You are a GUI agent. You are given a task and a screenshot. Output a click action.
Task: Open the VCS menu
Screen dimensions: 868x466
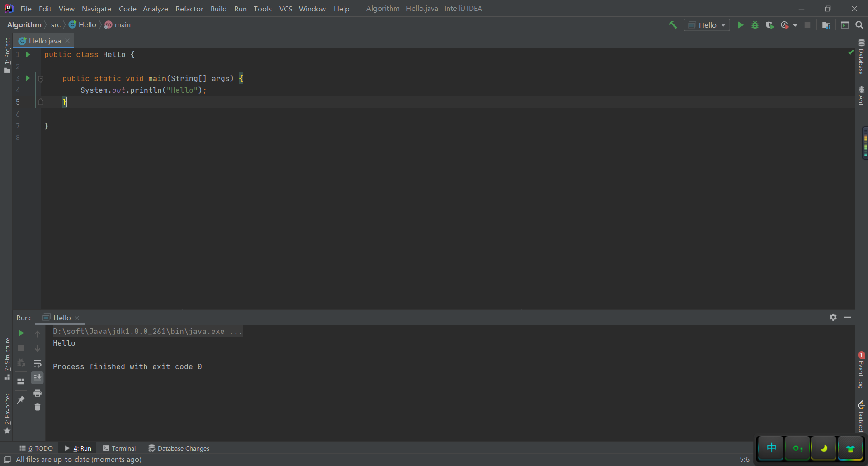[286, 9]
